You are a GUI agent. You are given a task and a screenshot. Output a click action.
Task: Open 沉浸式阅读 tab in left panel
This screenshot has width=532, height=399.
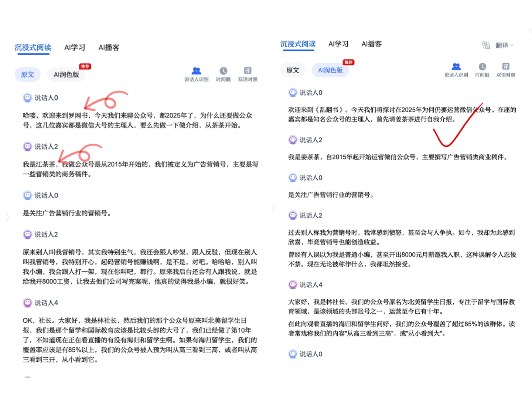click(33, 47)
